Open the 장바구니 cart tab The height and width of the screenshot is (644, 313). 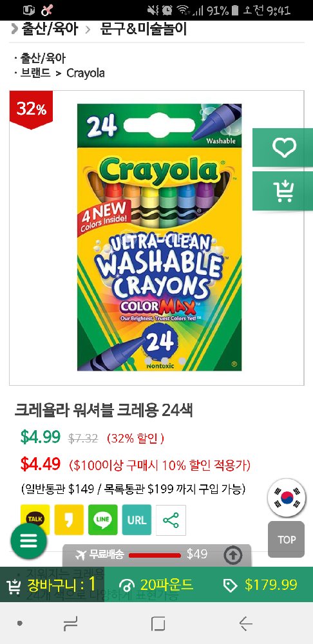(52, 585)
